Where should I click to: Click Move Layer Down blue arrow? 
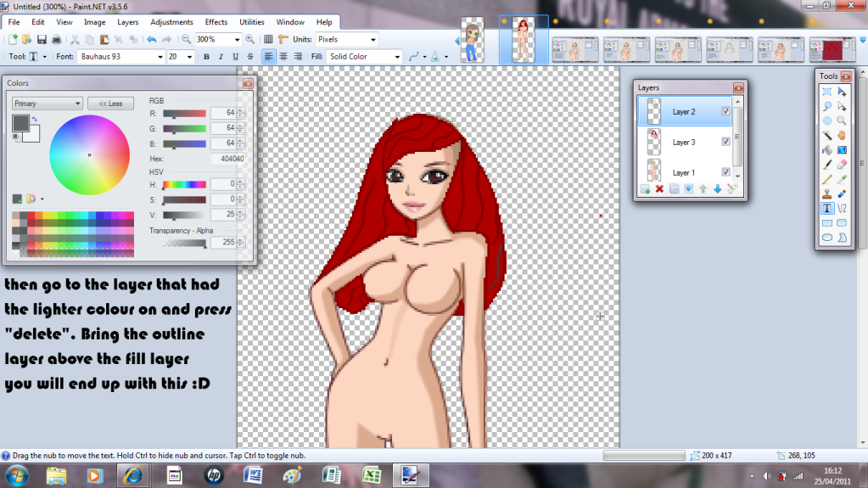click(x=718, y=189)
